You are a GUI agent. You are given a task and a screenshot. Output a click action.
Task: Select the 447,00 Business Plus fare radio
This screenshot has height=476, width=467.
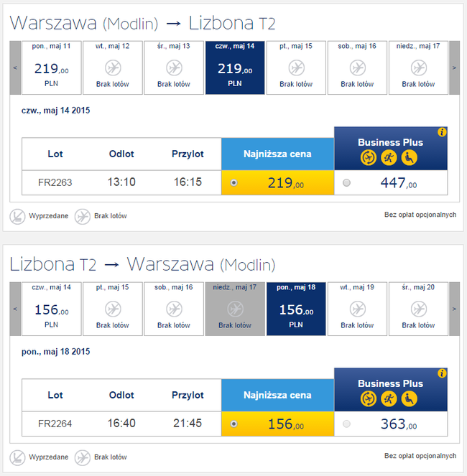click(x=346, y=183)
